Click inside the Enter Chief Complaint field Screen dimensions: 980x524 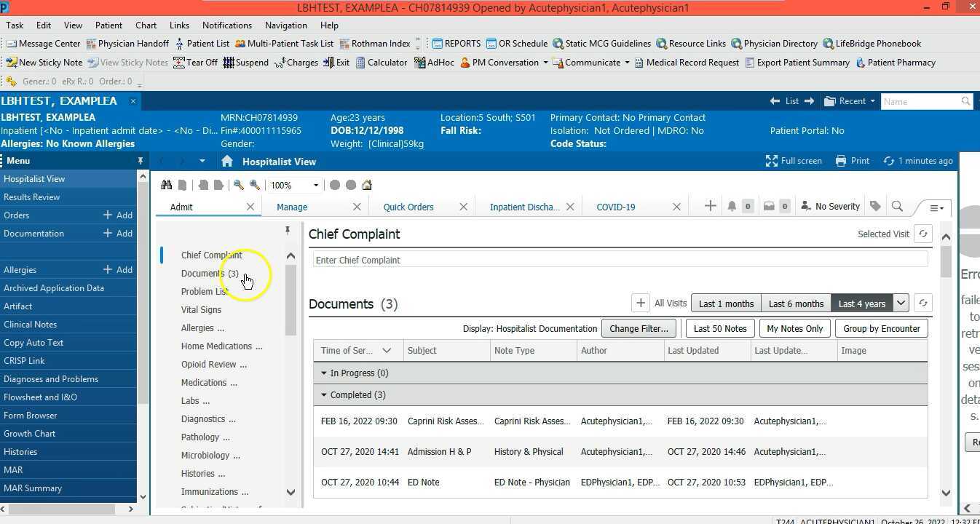point(619,260)
